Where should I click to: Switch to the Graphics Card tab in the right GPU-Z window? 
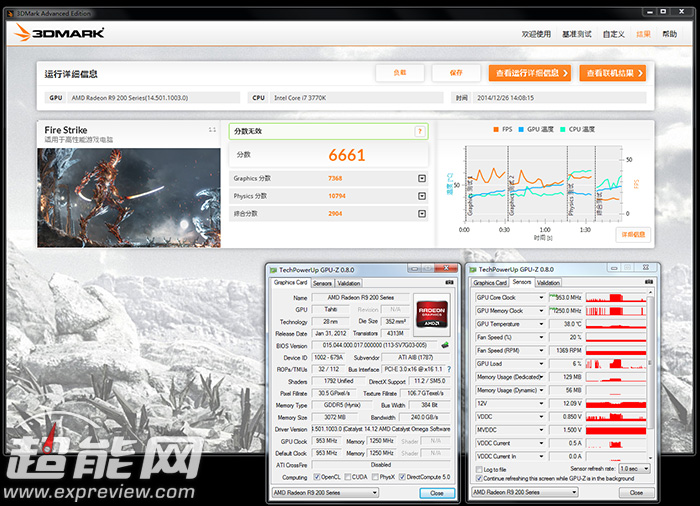490,283
